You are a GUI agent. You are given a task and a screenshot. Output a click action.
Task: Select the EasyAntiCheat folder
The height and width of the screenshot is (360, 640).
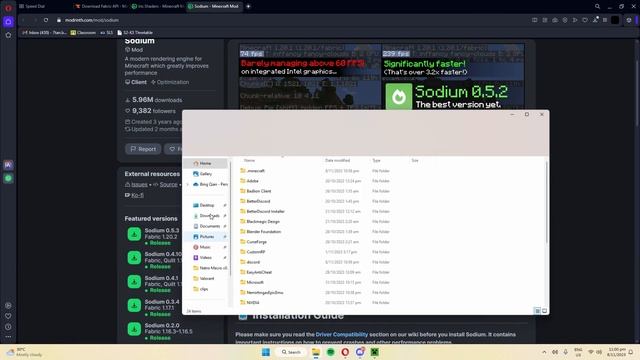click(259, 272)
